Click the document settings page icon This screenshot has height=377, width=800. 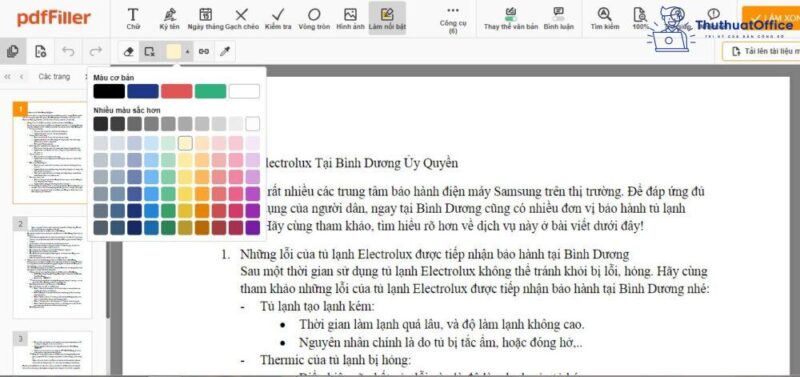click(x=41, y=51)
